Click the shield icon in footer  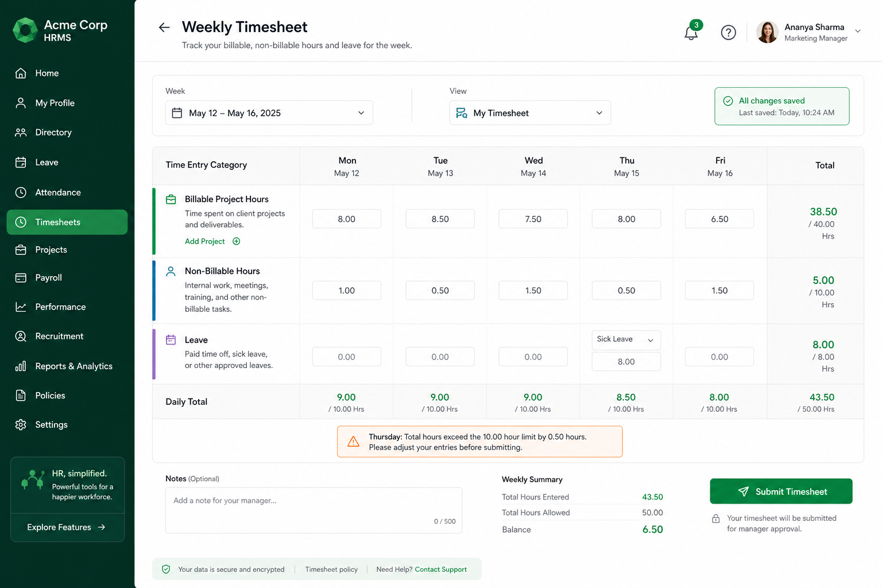pyautogui.click(x=166, y=569)
